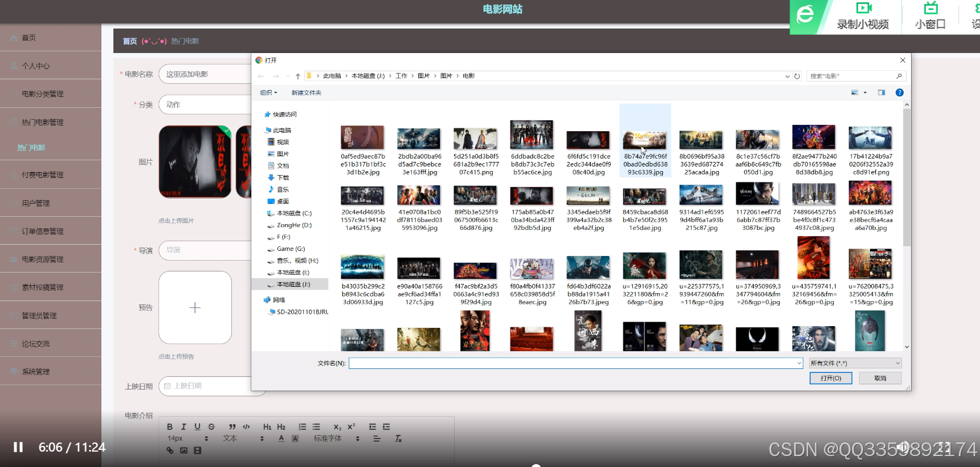Insert a blockquote with the quote icon
Viewport: 980px width, 467px height.
point(232,427)
